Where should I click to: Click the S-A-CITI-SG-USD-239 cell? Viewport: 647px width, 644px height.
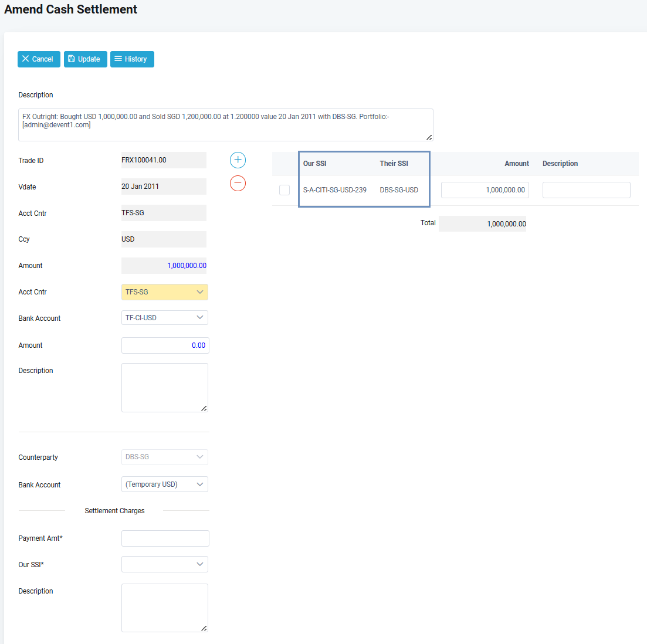pyautogui.click(x=334, y=190)
